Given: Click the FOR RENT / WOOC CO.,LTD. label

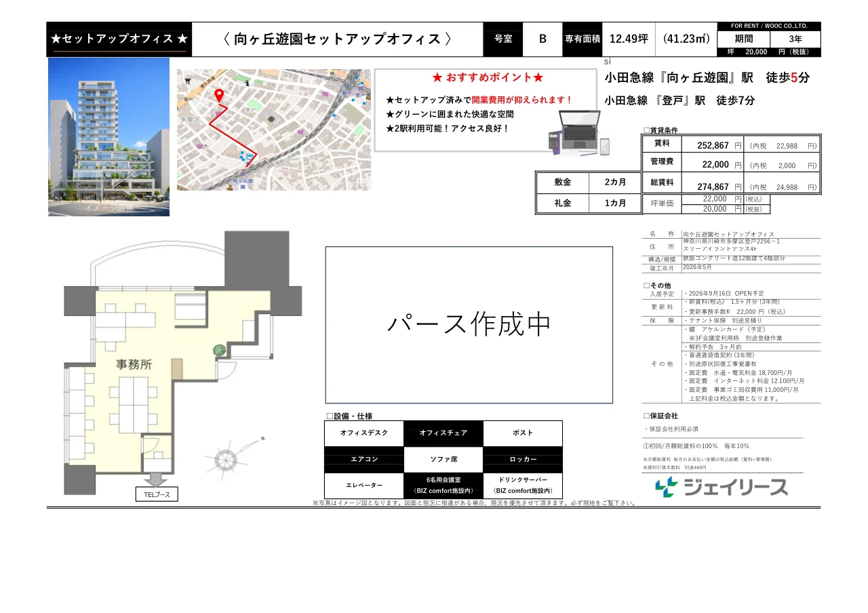Looking at the screenshot, I should point(769,26).
